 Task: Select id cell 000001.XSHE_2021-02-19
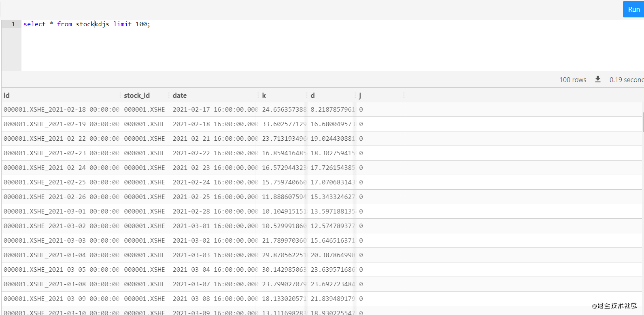point(62,124)
